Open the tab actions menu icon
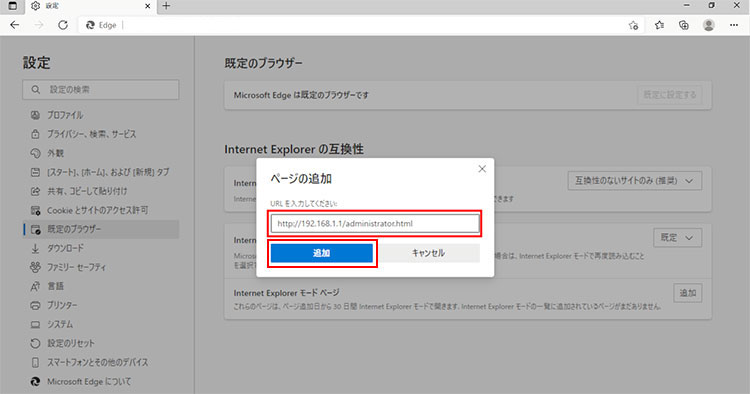Image resolution: width=750 pixels, height=394 pixels. pyautogui.click(x=13, y=6)
